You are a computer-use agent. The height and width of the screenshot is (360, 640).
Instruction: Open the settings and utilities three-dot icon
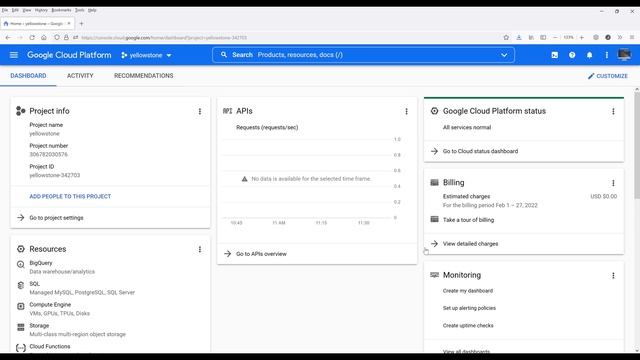tap(607, 55)
